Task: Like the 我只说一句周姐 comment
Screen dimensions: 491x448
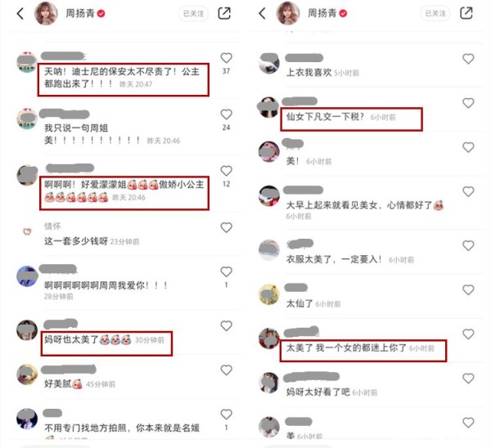Action: (x=226, y=114)
